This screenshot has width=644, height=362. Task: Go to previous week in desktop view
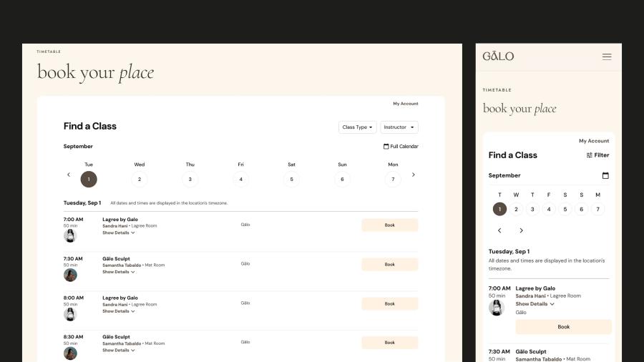[x=69, y=175]
